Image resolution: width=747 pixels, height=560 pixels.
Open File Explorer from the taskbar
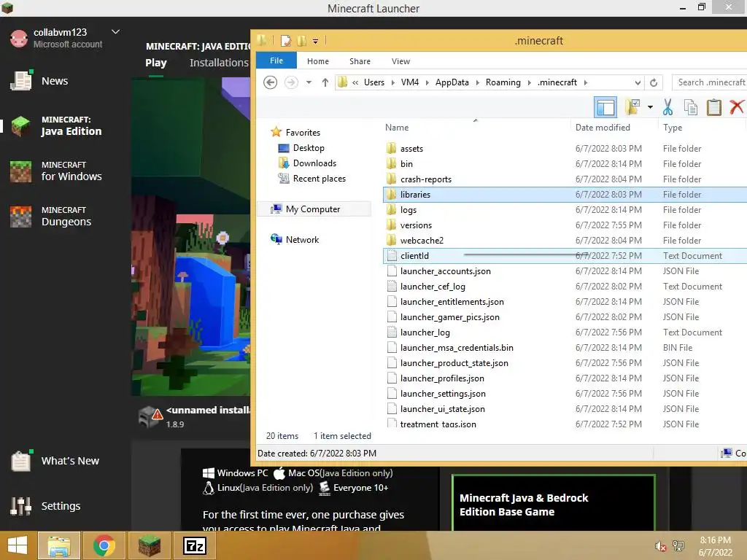pos(59,545)
